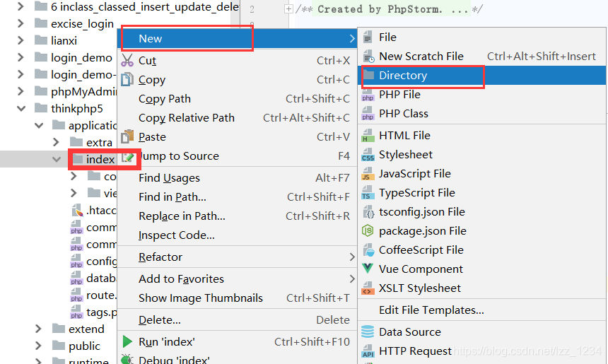Select Find in Path... entry
Viewport: 608px width, 364px height.
(x=237, y=197)
